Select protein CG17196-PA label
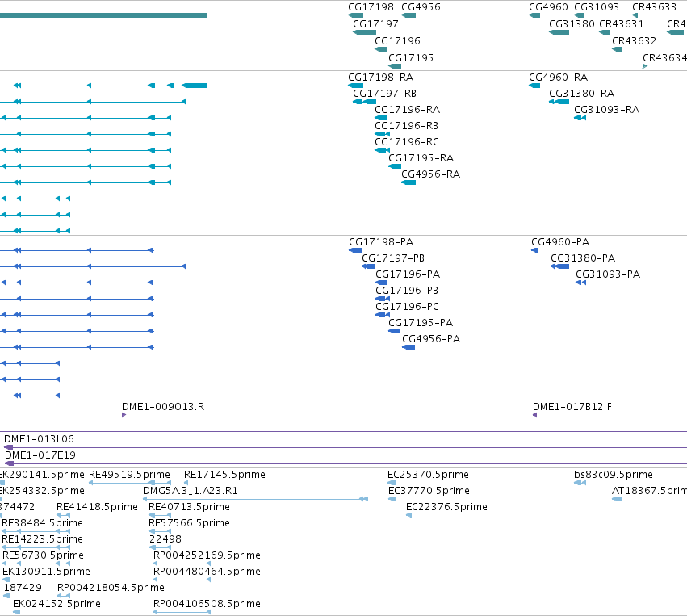 click(x=408, y=274)
